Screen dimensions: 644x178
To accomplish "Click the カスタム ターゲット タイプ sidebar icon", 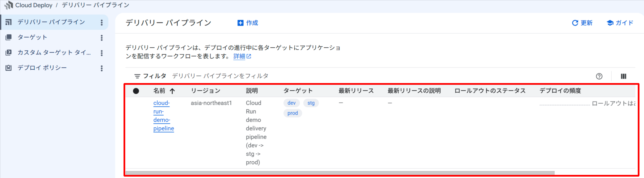I will click(8, 53).
